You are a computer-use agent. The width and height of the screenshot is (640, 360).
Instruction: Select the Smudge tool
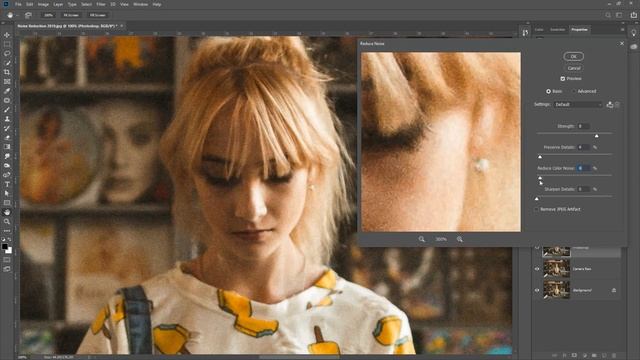coord(7,156)
